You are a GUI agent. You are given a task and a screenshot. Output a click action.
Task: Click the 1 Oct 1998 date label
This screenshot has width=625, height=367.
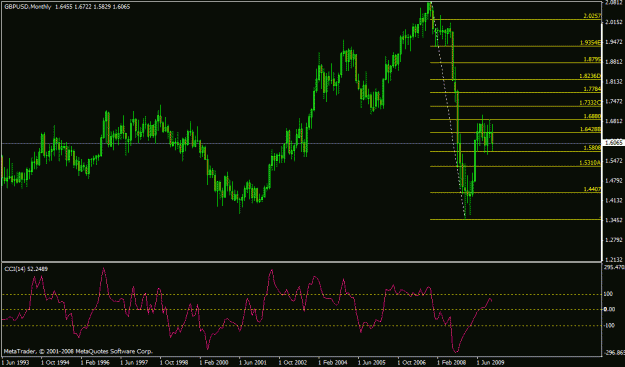pos(173,363)
